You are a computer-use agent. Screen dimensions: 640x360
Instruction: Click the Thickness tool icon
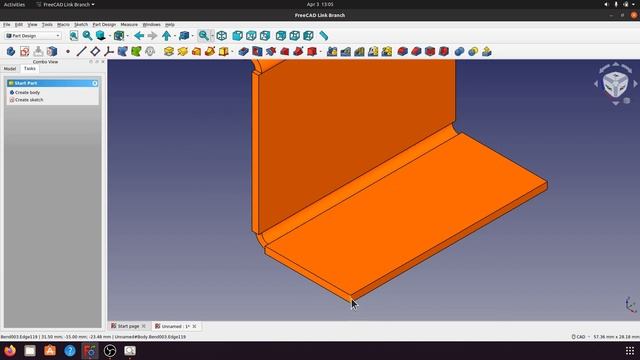coord(444,51)
